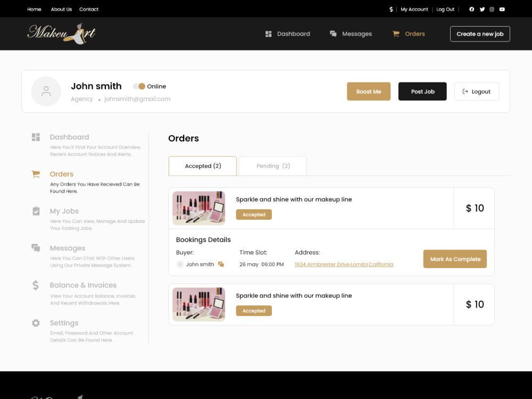Open the YouTube social icon
Image resolution: width=532 pixels, height=399 pixels.
(502, 9)
